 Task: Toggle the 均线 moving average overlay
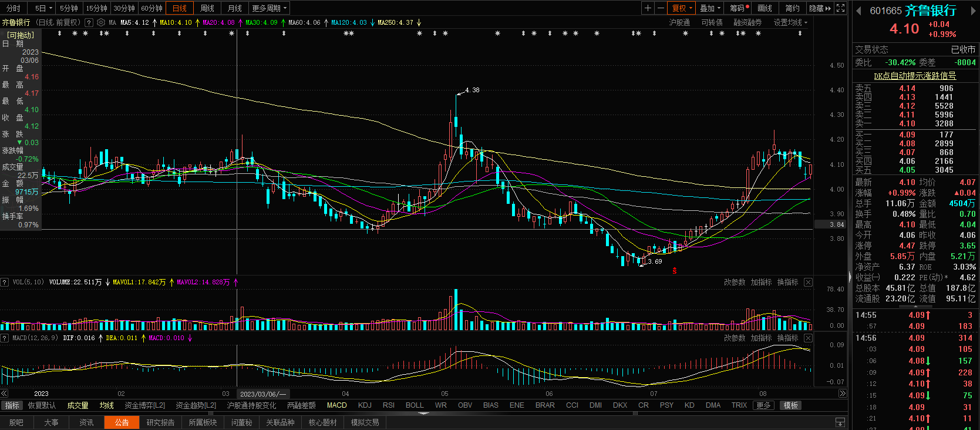pos(106,405)
